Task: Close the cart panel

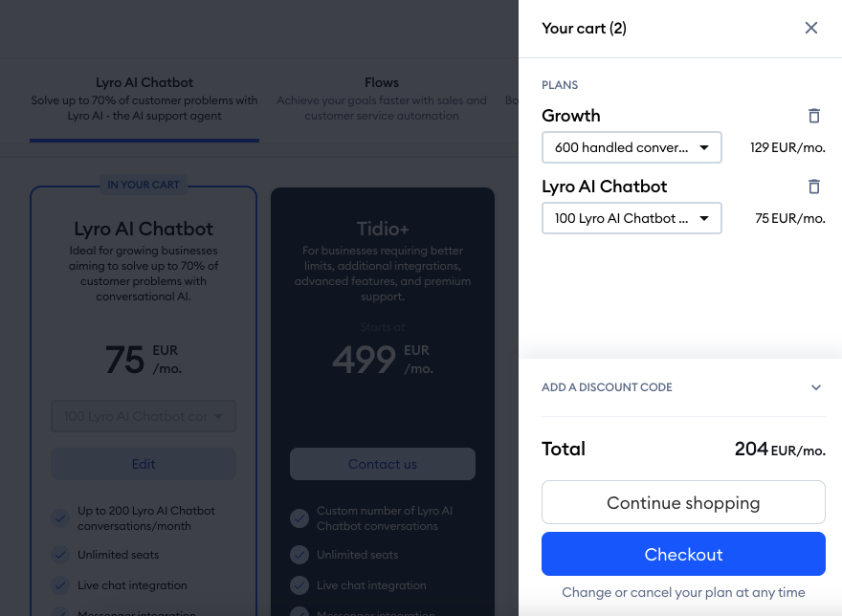Action: coord(811,28)
